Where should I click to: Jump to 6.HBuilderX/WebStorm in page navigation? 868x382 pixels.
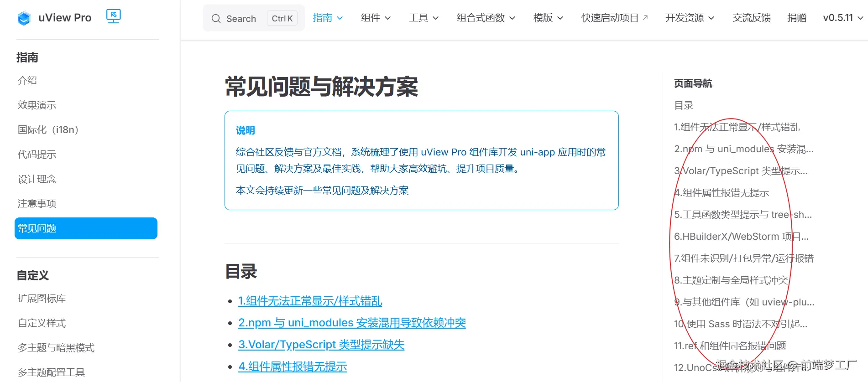[x=742, y=237]
